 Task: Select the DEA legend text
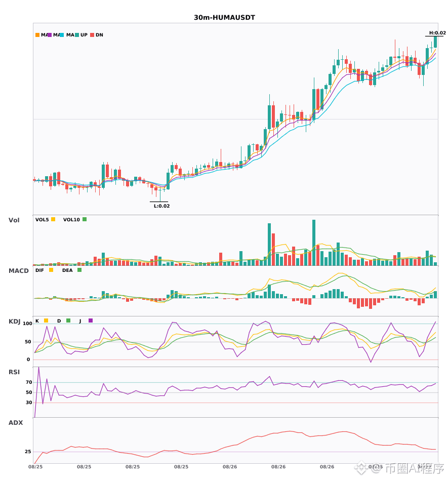click(67, 270)
